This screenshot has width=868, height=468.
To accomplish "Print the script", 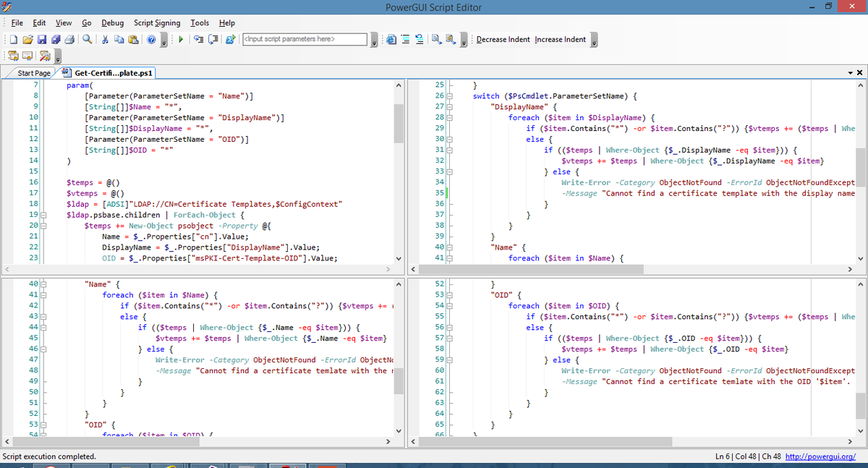I will pos(68,39).
